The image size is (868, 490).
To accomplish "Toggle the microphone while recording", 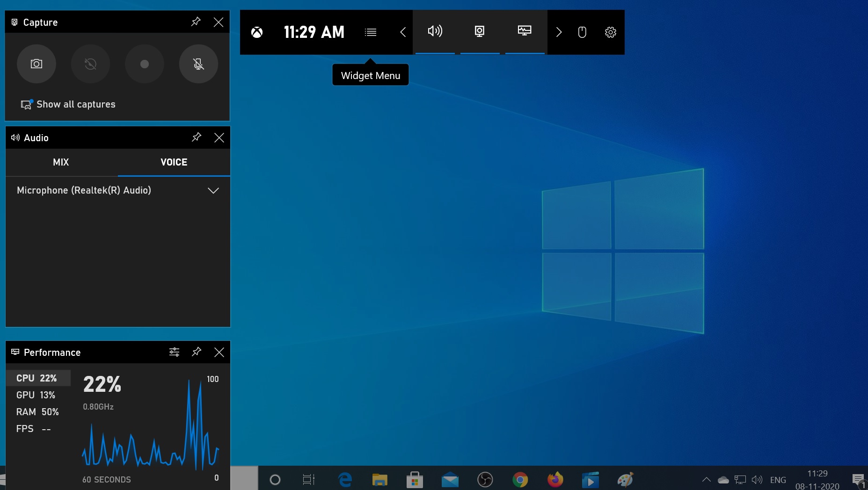I will [198, 64].
